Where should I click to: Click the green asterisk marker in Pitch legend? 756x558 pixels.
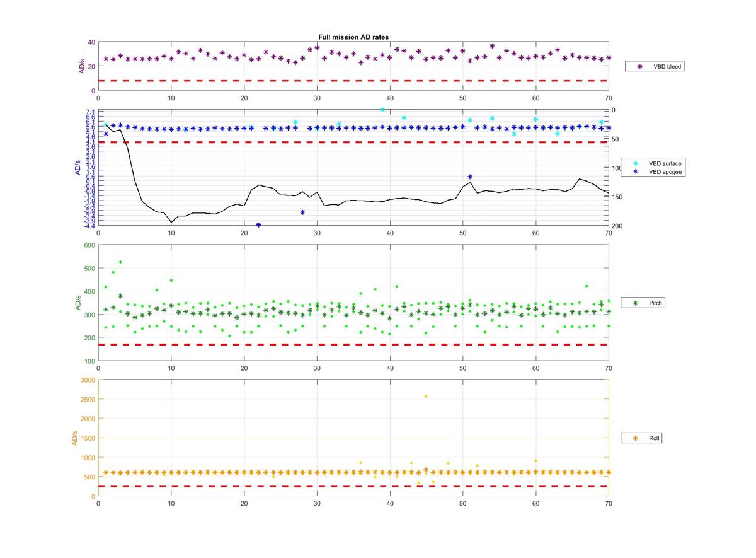(635, 303)
